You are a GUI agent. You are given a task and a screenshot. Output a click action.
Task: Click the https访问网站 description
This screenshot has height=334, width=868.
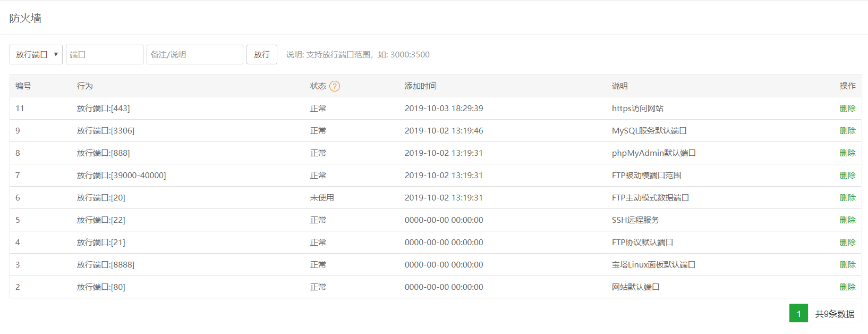pyautogui.click(x=637, y=108)
